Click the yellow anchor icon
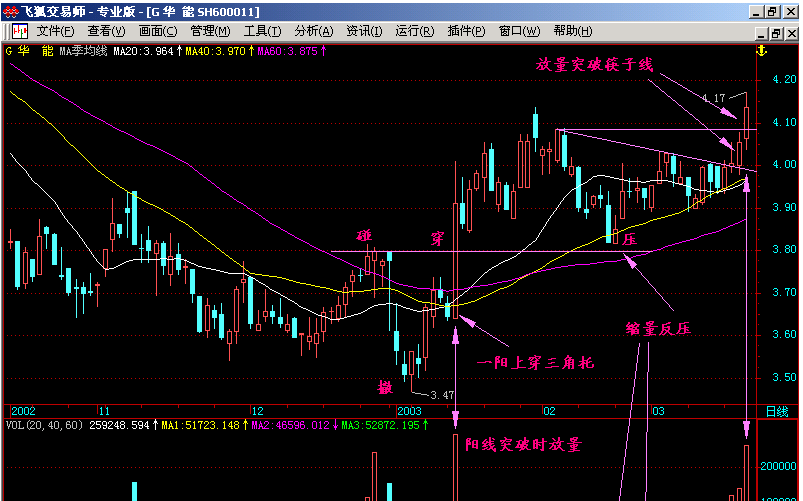This screenshot has width=803, height=501. coord(762,51)
